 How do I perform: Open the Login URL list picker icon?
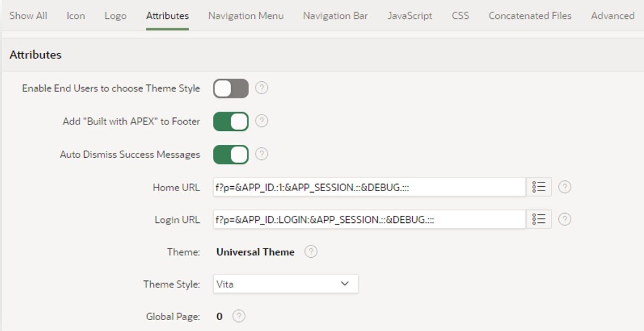click(538, 220)
